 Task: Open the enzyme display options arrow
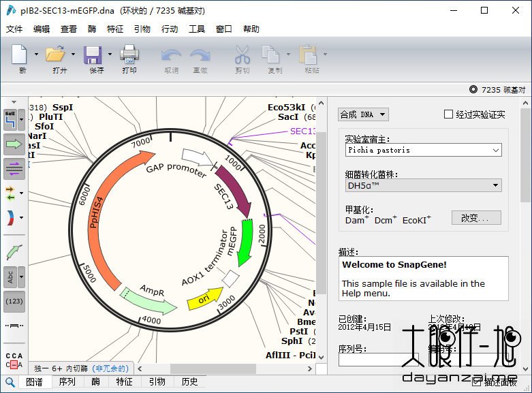pyautogui.click(x=22, y=120)
